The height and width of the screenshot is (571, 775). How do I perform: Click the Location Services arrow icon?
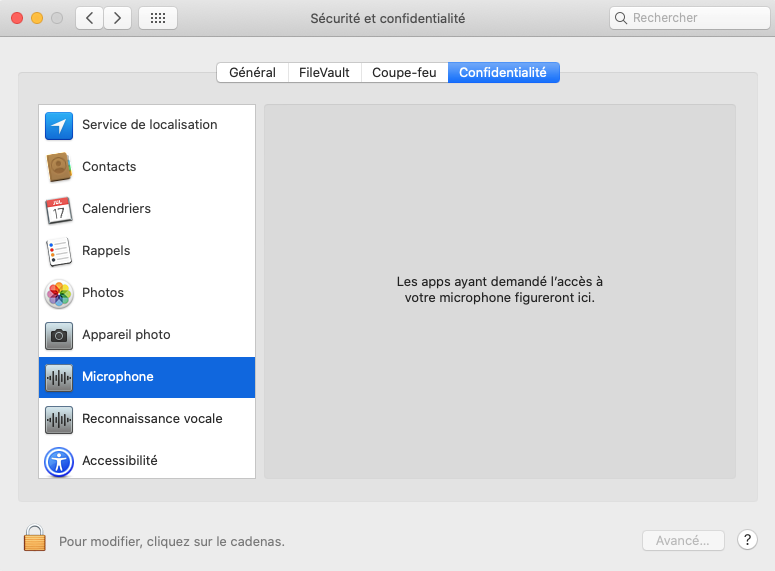(x=59, y=125)
